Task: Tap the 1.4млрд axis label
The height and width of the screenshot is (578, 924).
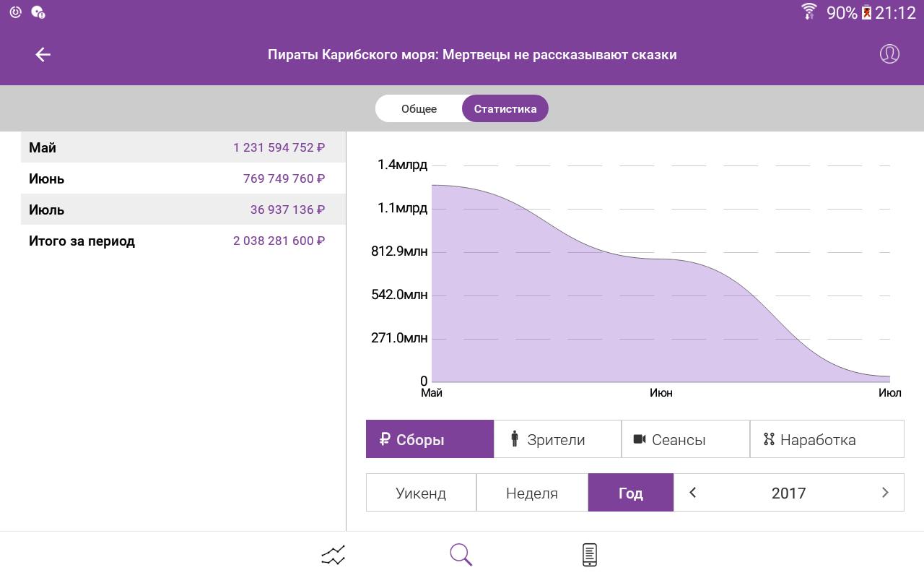Action: 402,165
